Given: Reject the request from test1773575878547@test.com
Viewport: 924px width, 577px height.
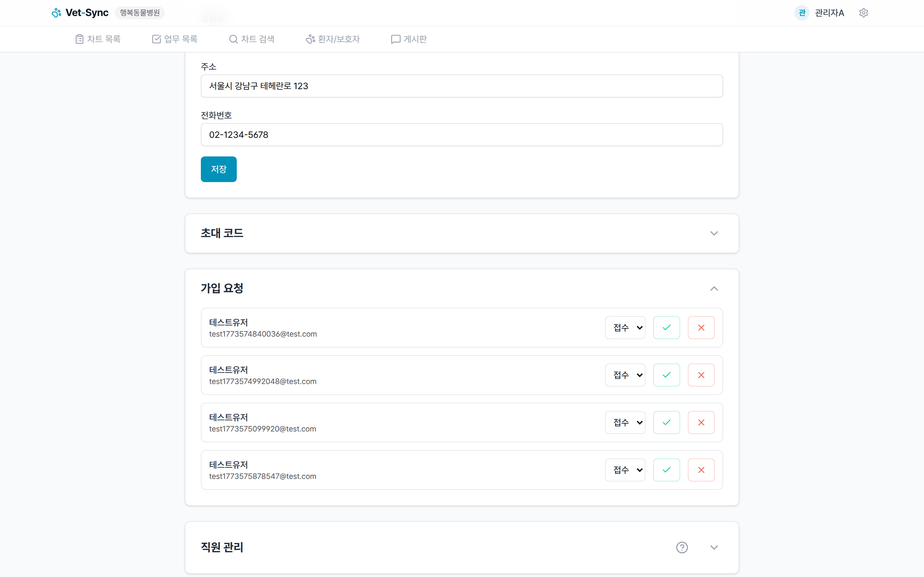Looking at the screenshot, I should (x=701, y=470).
